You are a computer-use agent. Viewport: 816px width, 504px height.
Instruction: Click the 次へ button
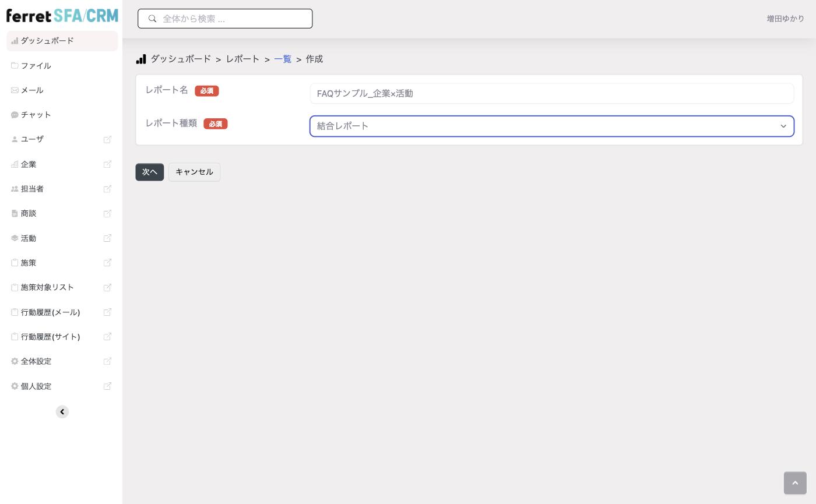(150, 172)
